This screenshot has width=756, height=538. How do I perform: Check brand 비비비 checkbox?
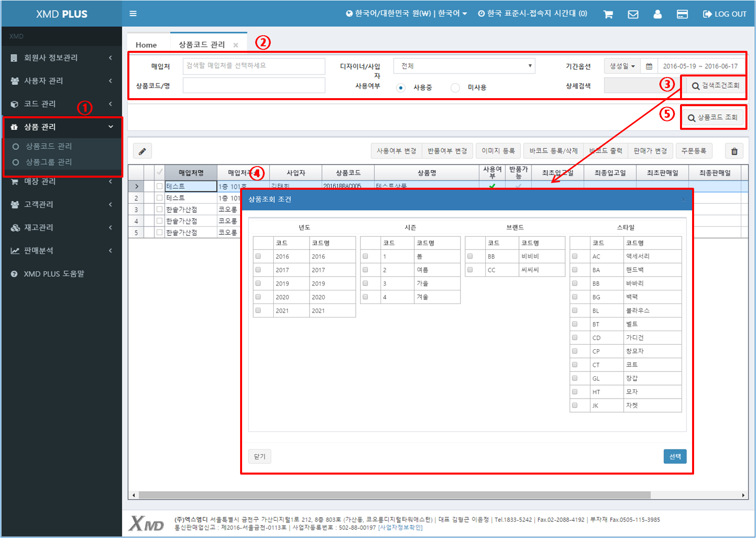point(470,256)
